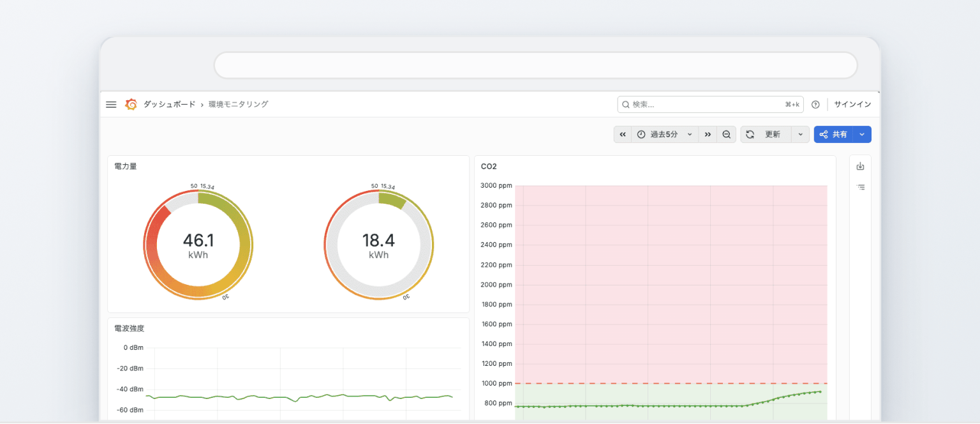The image size is (980, 424).
Task: Shift time range backward with double left arrows
Action: (x=623, y=135)
